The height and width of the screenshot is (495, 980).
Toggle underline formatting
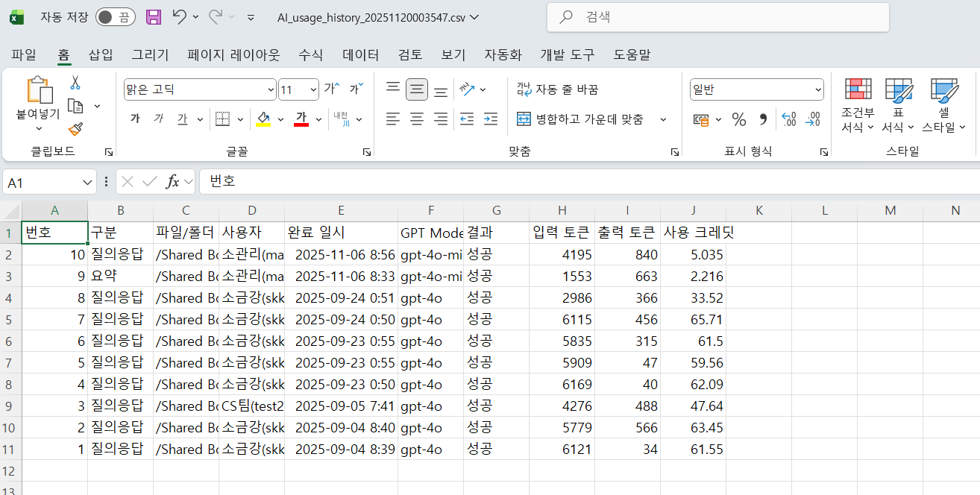pyautogui.click(x=182, y=119)
